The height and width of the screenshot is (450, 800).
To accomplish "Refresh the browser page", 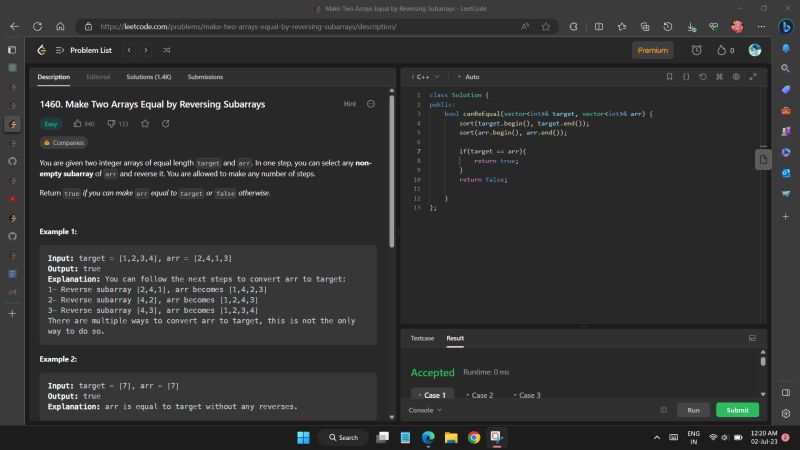I will (x=37, y=27).
